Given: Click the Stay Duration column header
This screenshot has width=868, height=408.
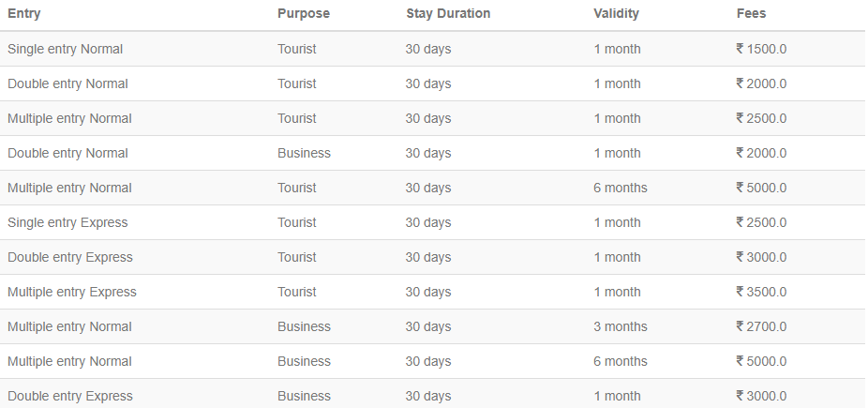Looking at the screenshot, I should pos(448,13).
